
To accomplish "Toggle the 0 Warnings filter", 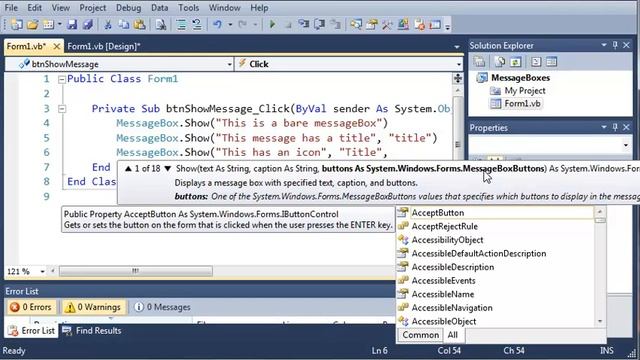I will click(93, 307).
